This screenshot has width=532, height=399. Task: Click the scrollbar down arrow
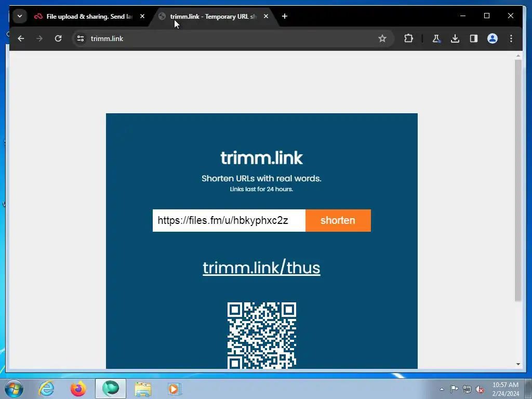click(x=518, y=364)
